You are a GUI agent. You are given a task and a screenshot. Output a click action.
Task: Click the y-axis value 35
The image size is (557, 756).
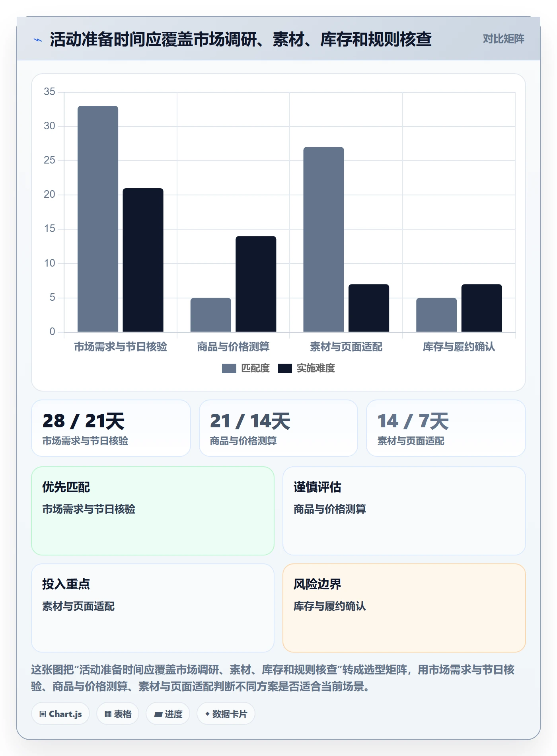tap(49, 92)
